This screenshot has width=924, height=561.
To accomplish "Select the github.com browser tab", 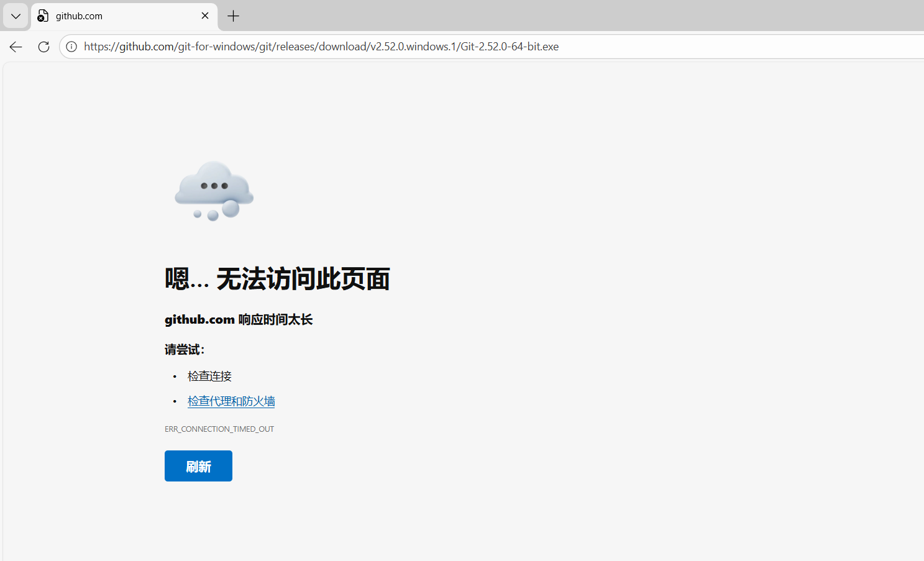I will pos(124,16).
